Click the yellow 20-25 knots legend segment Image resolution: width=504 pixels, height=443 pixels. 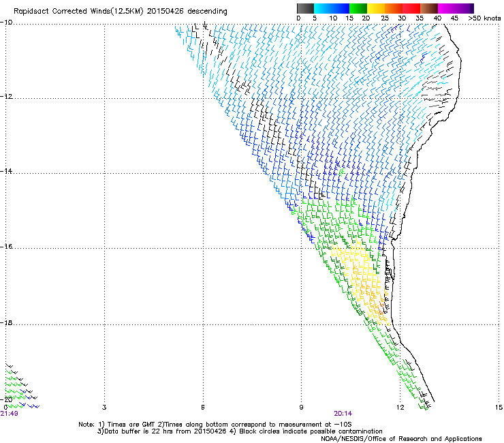376,8
